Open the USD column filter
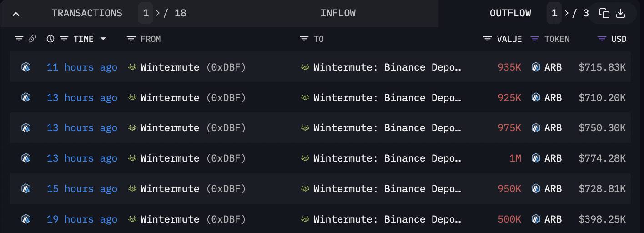 pyautogui.click(x=602, y=39)
